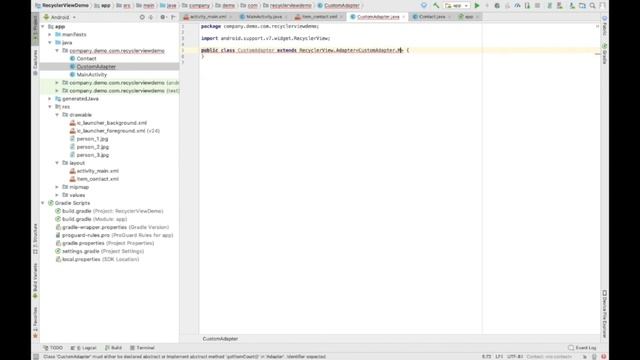Click the CustomAdapter breadcrumb in navigation bar
The width and height of the screenshot is (640, 360).
(339, 6)
